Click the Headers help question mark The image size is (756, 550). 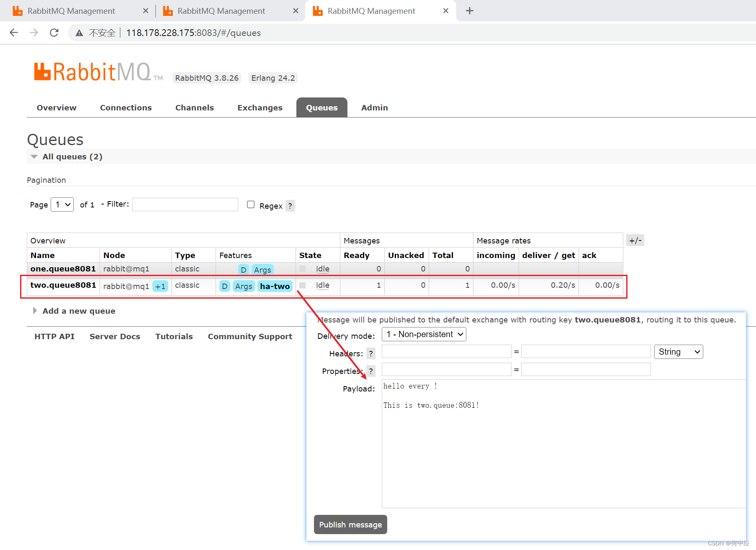point(371,353)
